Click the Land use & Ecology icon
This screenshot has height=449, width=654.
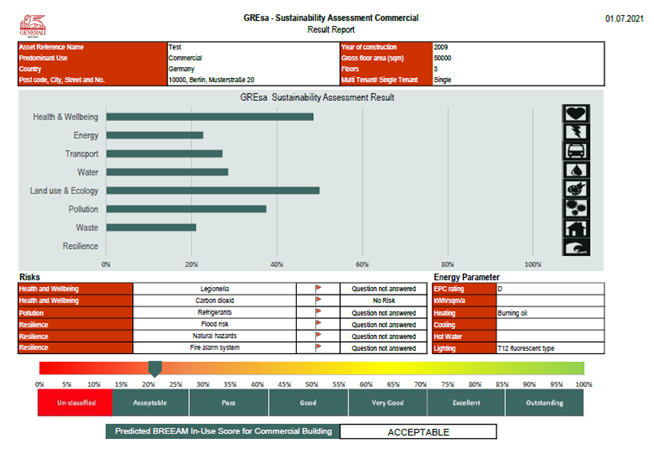(576, 189)
